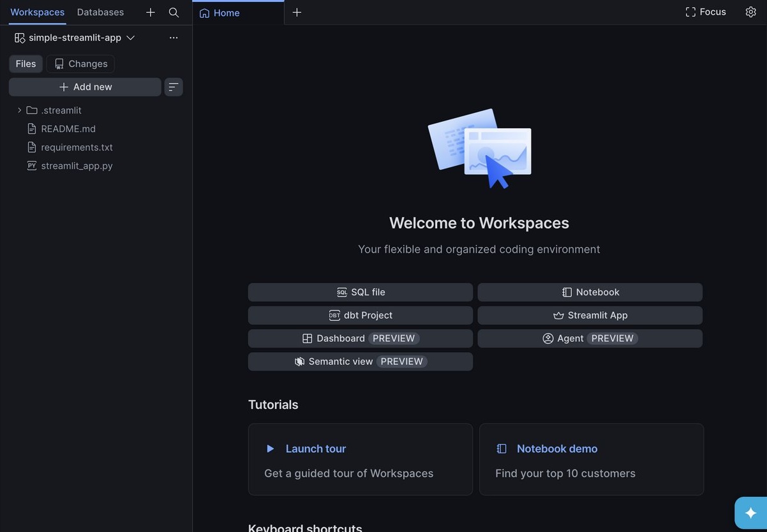Click the plus icon beside Databases tab
The width and height of the screenshot is (767, 532).
[x=151, y=12]
